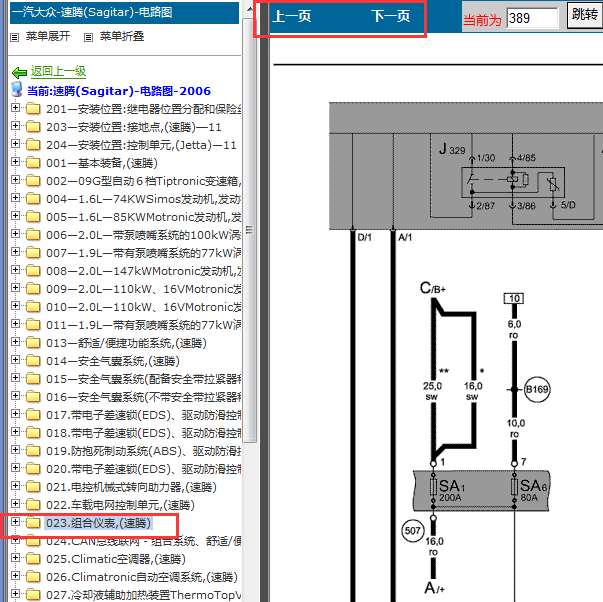Click the 返回上一级 link
The width and height of the screenshot is (603, 602).
(58, 72)
